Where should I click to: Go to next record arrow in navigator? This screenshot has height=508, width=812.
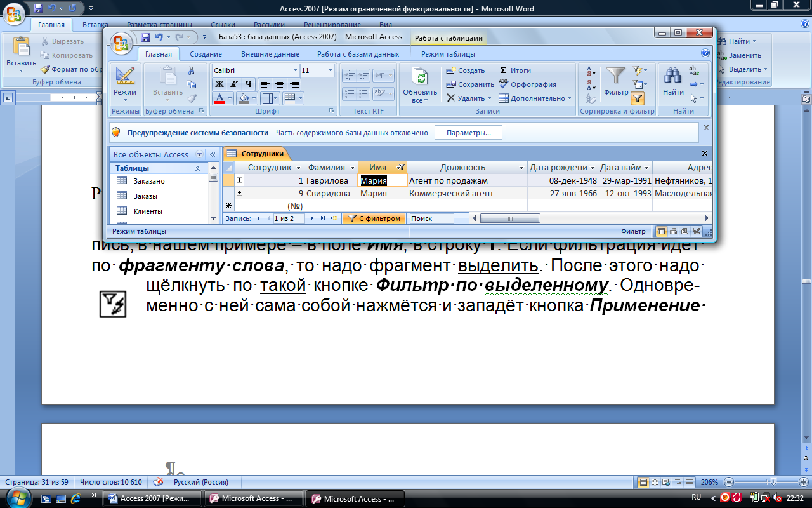312,218
